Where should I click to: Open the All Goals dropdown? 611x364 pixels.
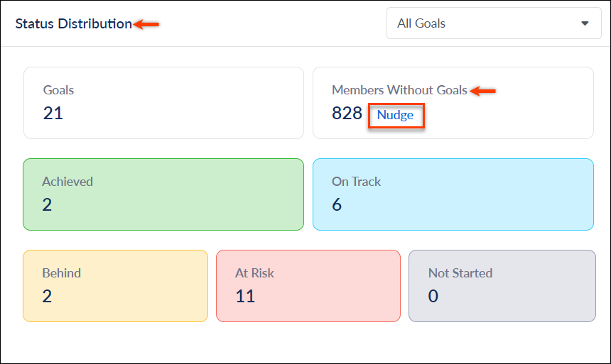click(x=494, y=23)
